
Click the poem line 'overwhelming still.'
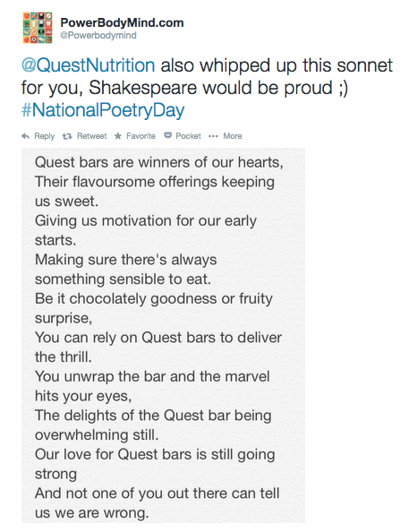tap(97, 435)
